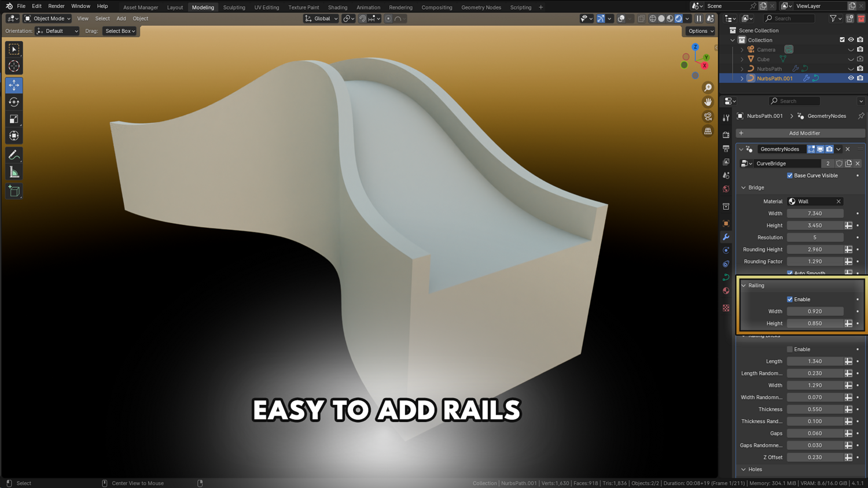The height and width of the screenshot is (488, 868).
Task: Uncheck Enable under the Railing section
Action: tap(790, 300)
